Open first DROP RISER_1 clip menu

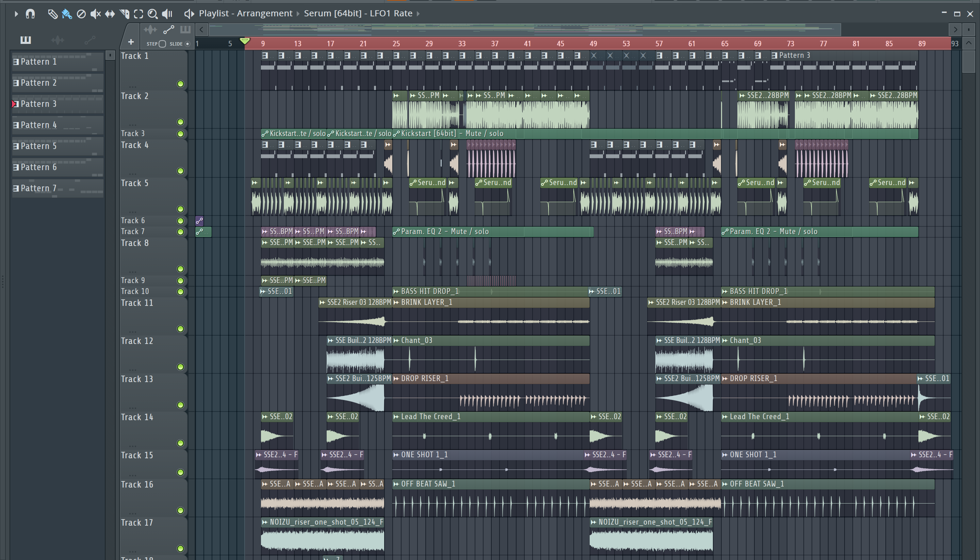coord(396,378)
